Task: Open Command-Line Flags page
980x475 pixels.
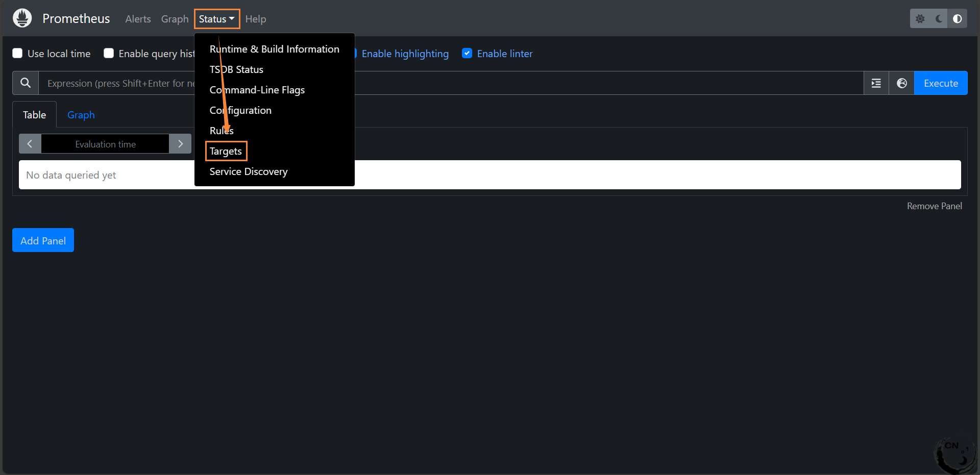Action: 257,90
